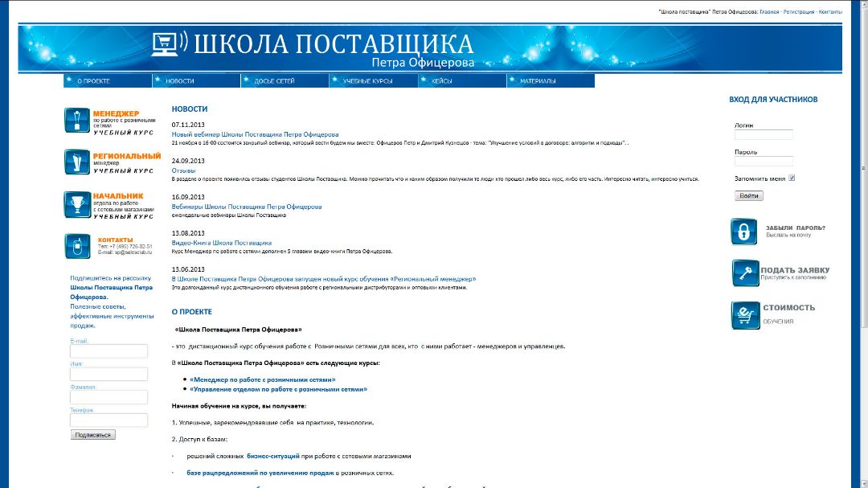
Task: Click the date 07.11.2013
Action: (187, 125)
